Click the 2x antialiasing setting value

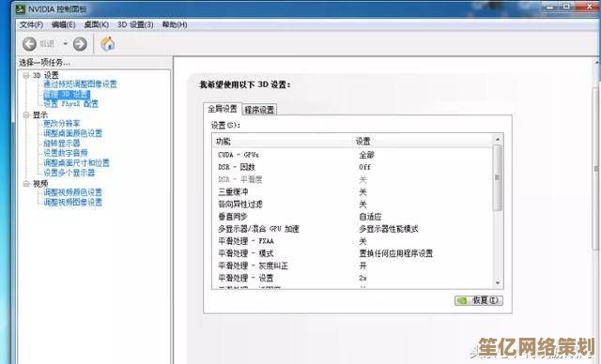[x=363, y=278]
